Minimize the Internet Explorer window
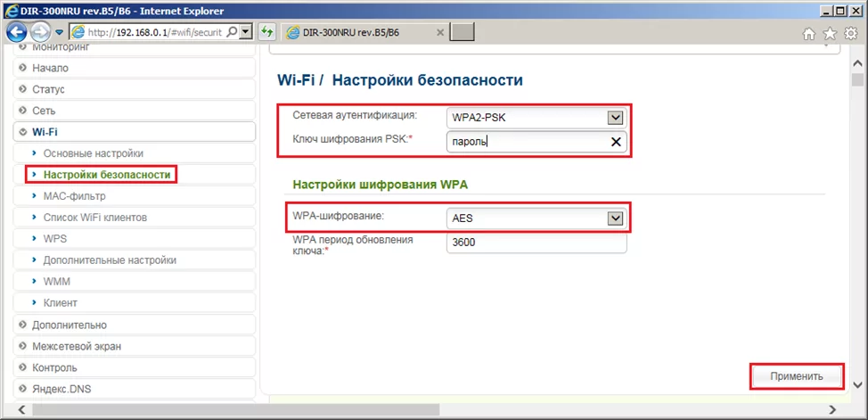The height and width of the screenshot is (420, 868). [x=826, y=10]
